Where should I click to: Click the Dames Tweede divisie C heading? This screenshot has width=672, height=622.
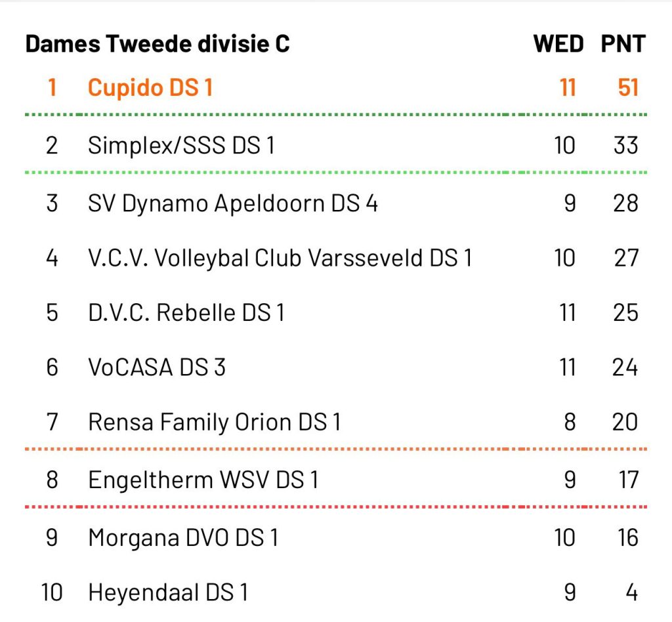tap(157, 45)
